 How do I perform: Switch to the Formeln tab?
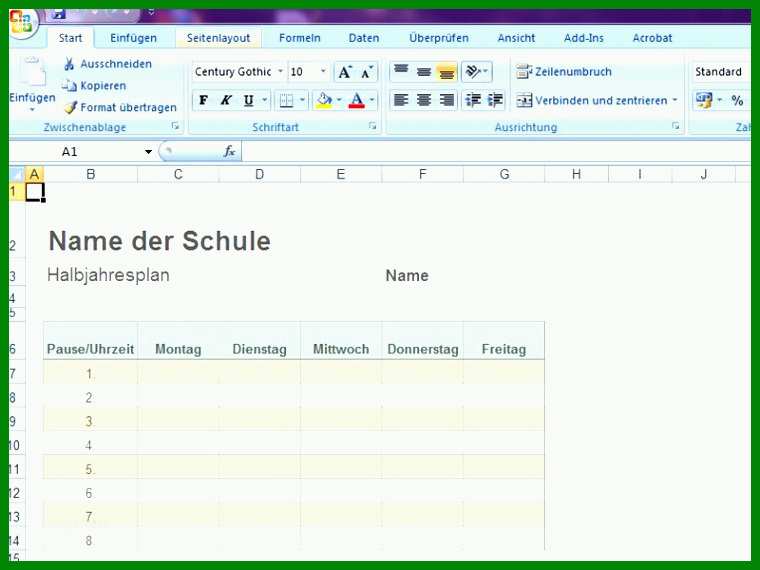pyautogui.click(x=300, y=38)
